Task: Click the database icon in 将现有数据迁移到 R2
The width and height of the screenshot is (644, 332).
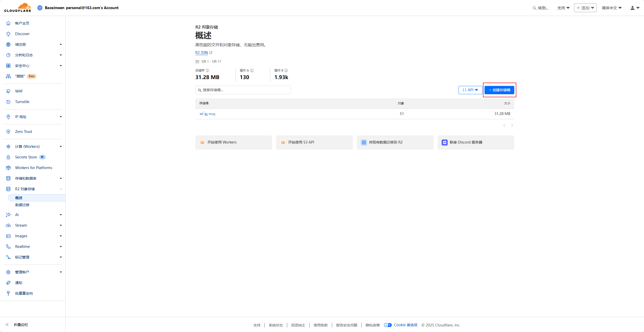Action: [364, 143]
